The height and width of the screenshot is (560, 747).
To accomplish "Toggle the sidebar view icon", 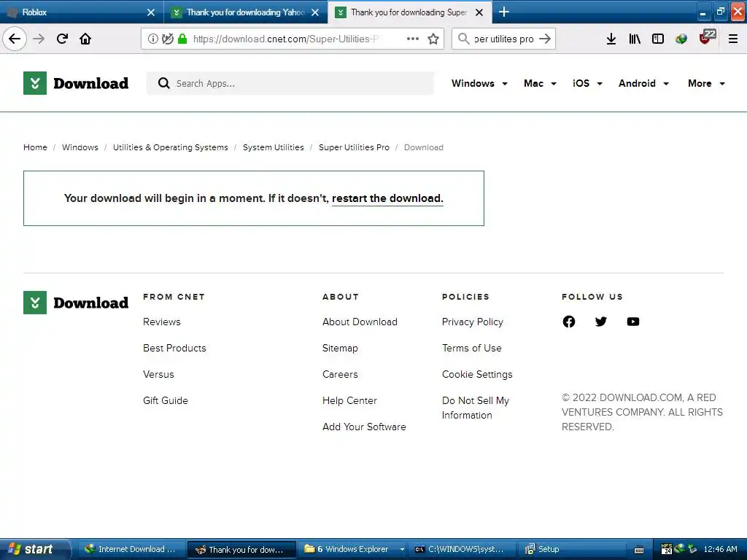I will coord(658,39).
